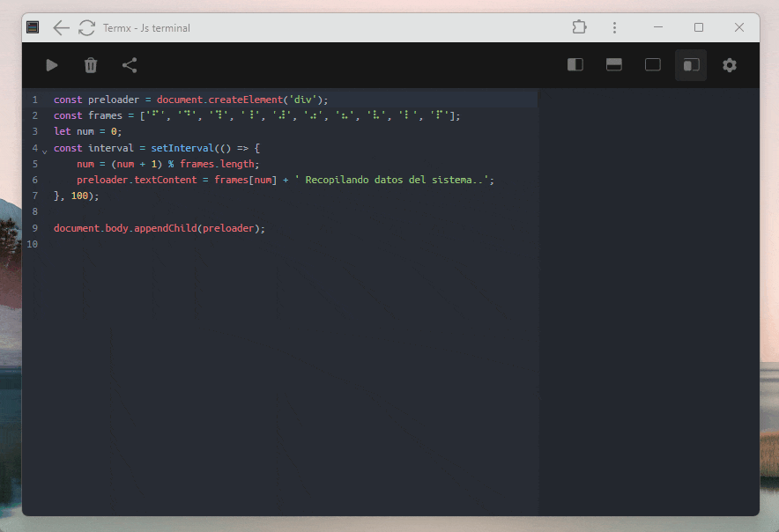
Task: Open the share icon
Action: [x=130, y=65]
